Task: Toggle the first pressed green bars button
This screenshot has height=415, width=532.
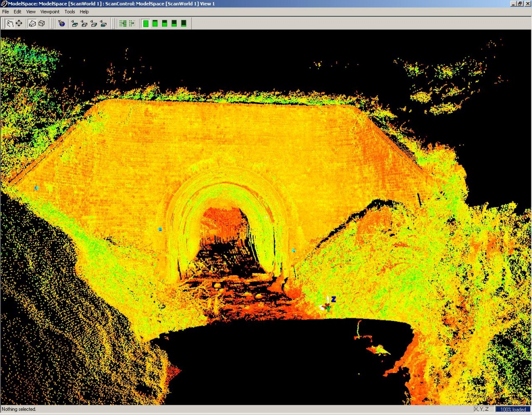Action: click(x=146, y=23)
